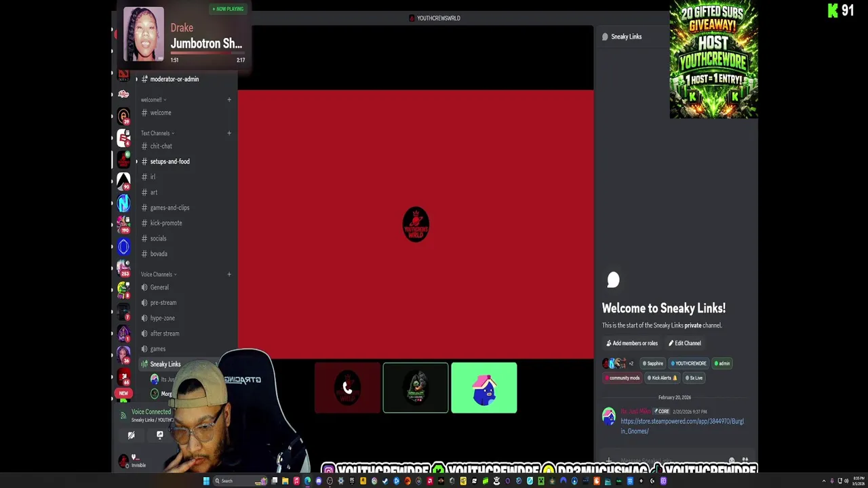The image size is (868, 488).
Task: Open server icon with 36 badge
Action: pos(123,355)
